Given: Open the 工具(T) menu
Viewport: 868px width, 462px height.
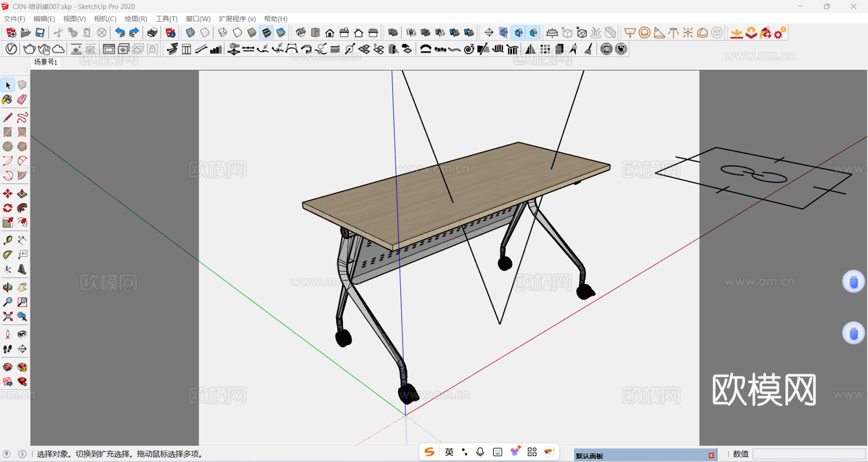Looking at the screenshot, I should (166, 19).
